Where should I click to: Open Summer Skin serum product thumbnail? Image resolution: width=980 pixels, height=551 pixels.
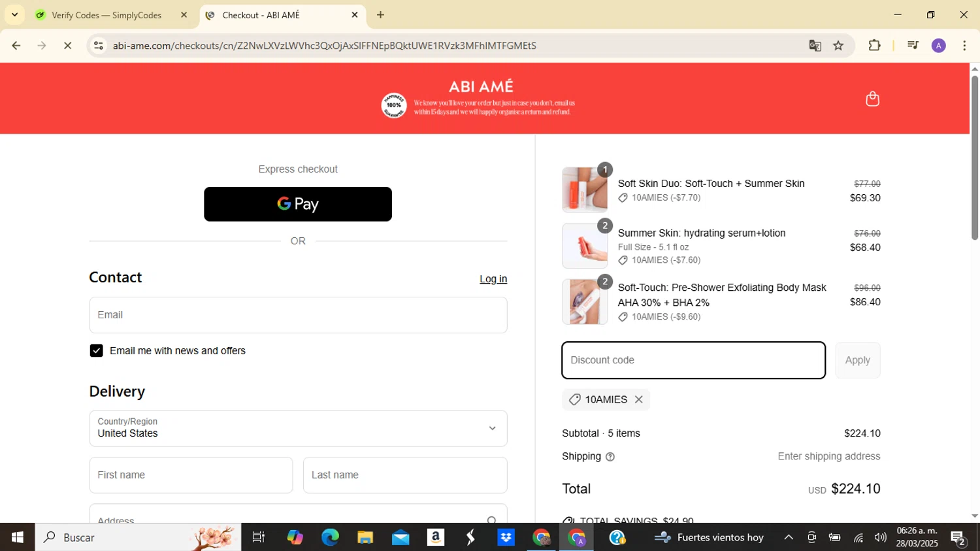point(585,246)
